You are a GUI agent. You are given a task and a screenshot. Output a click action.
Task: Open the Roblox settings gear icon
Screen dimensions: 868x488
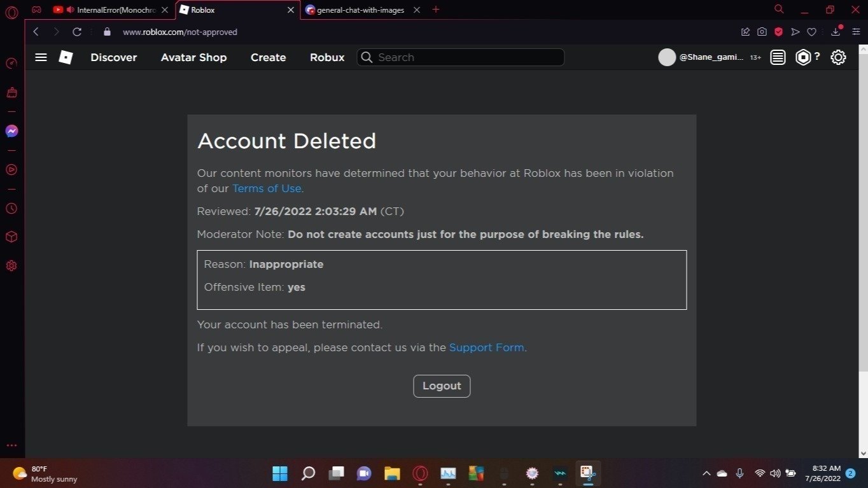838,57
